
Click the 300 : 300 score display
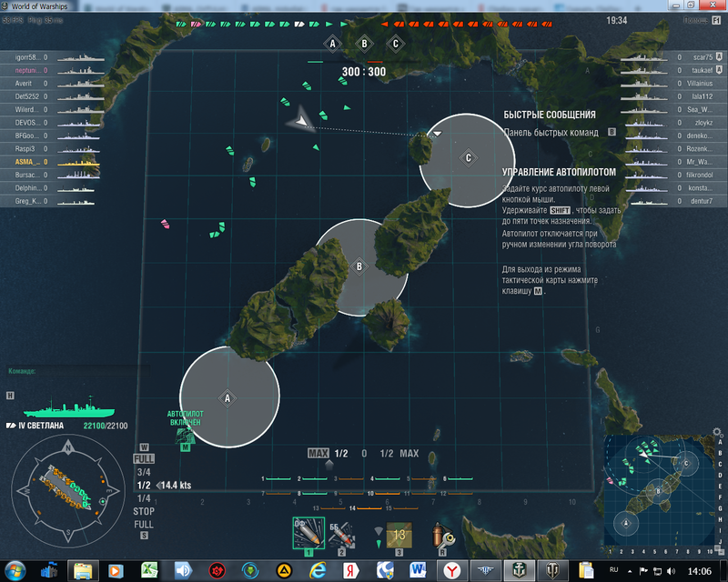pyautogui.click(x=364, y=72)
